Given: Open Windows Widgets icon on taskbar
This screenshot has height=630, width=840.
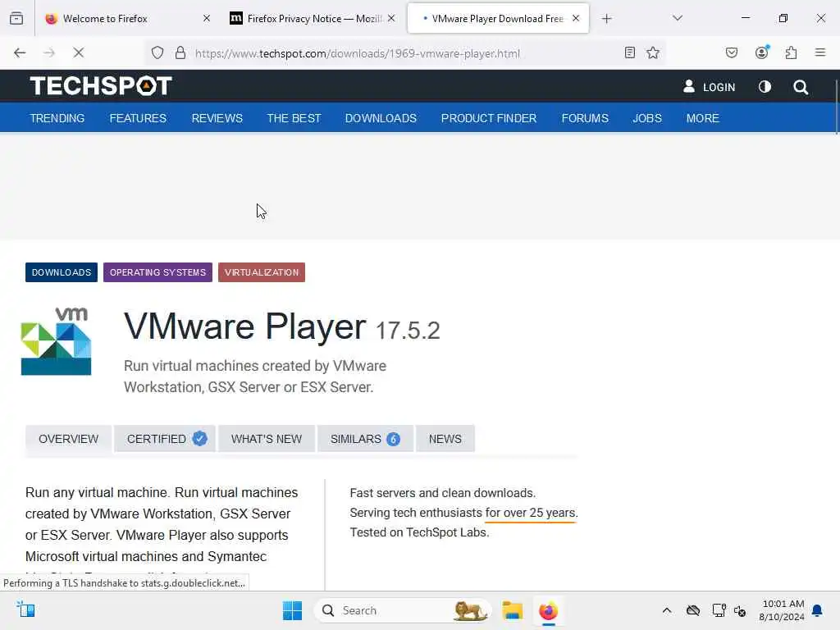Looking at the screenshot, I should tap(25, 609).
